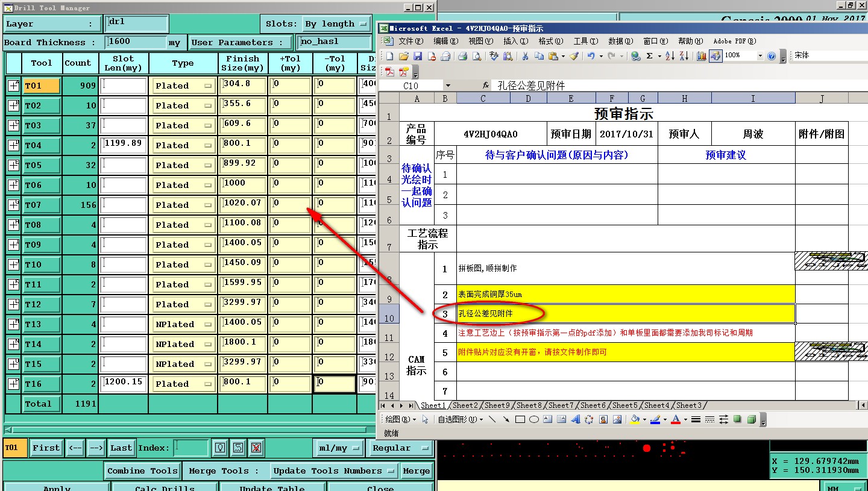Open the 插入 (Insert) menu in Excel

[515, 41]
